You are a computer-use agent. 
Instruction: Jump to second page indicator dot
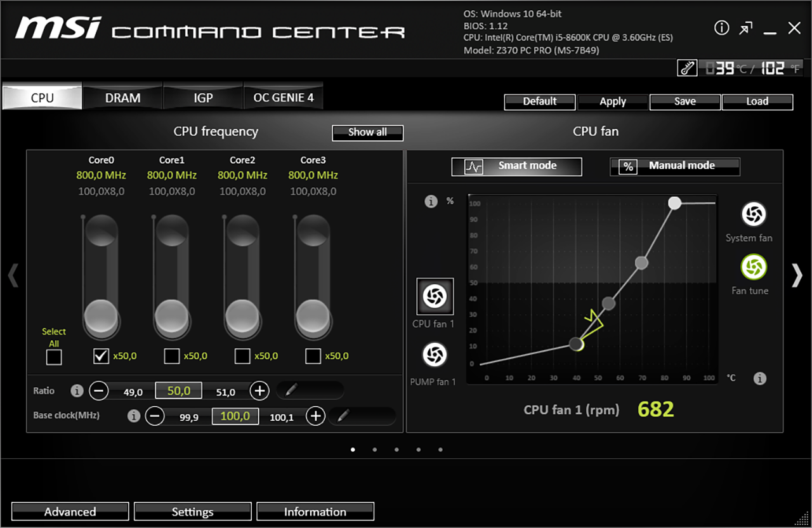coord(375,449)
